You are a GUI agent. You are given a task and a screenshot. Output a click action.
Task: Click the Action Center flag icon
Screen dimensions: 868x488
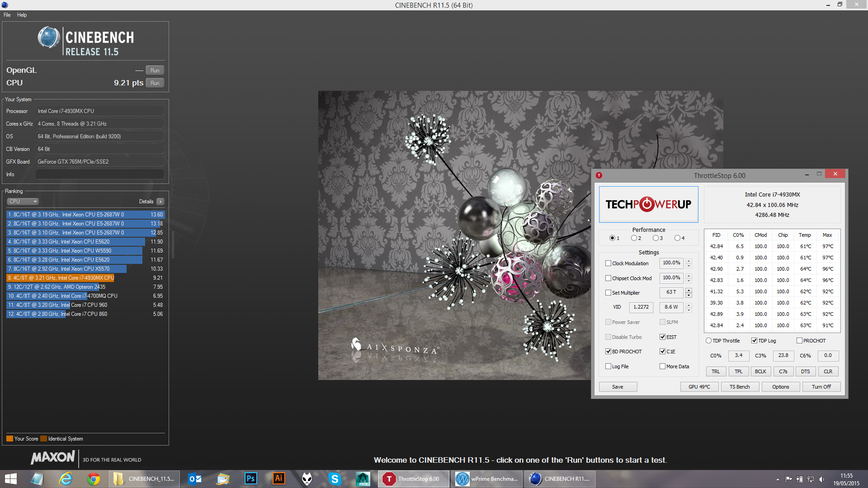pos(788,479)
